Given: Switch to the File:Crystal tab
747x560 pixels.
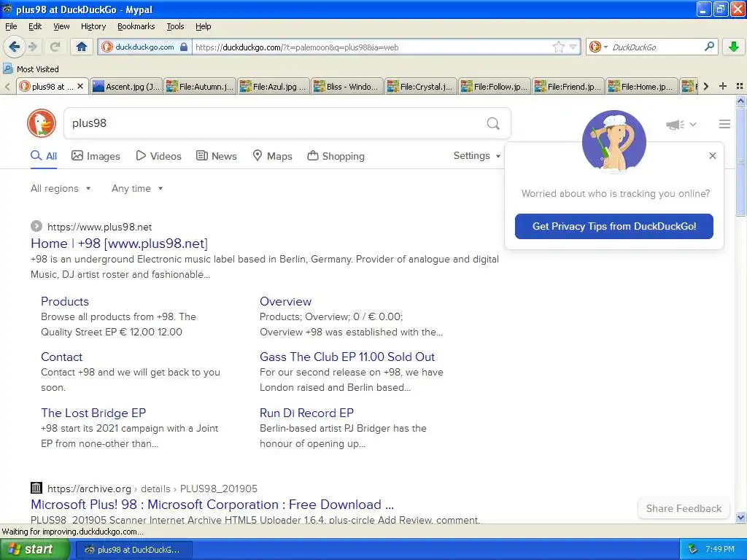Looking at the screenshot, I should point(421,87).
